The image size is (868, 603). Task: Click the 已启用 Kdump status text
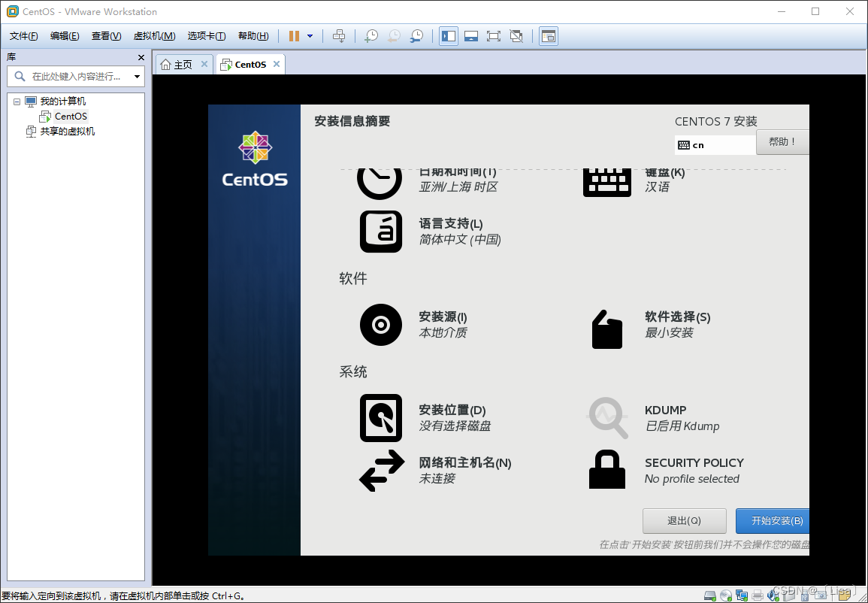(x=682, y=426)
